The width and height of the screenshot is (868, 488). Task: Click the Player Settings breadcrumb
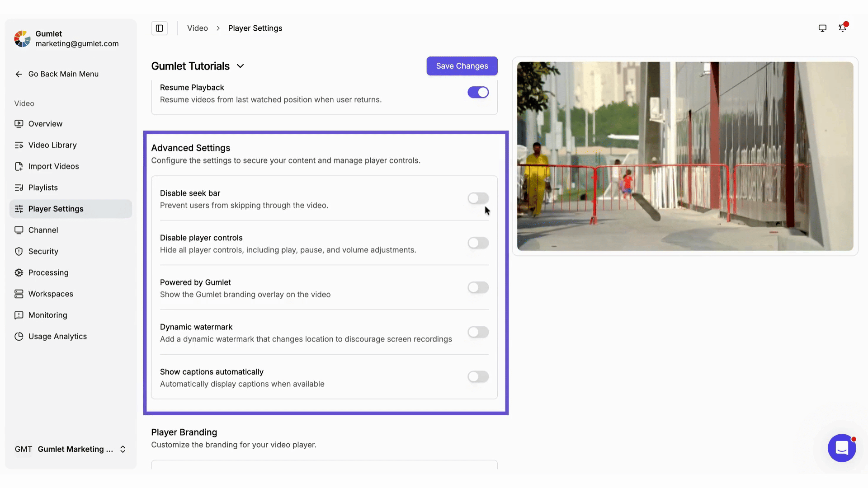click(255, 28)
